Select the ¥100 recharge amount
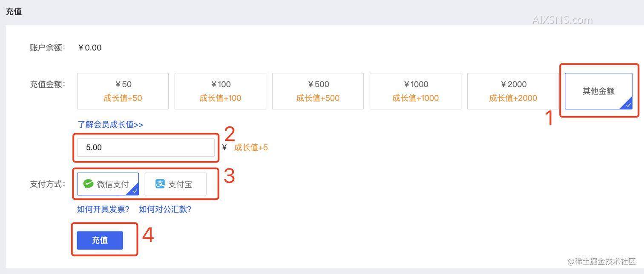Screen dimensions: 644x274 pyautogui.click(x=220, y=91)
